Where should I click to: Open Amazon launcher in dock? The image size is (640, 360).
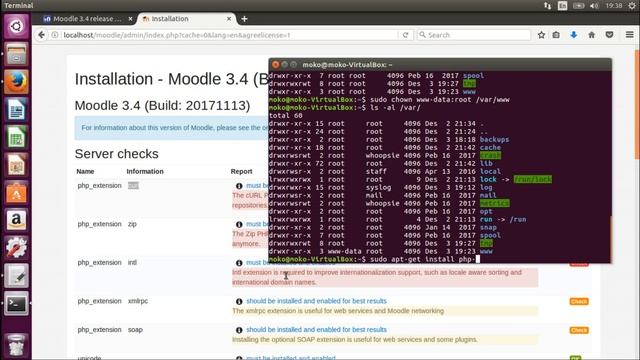(16, 220)
